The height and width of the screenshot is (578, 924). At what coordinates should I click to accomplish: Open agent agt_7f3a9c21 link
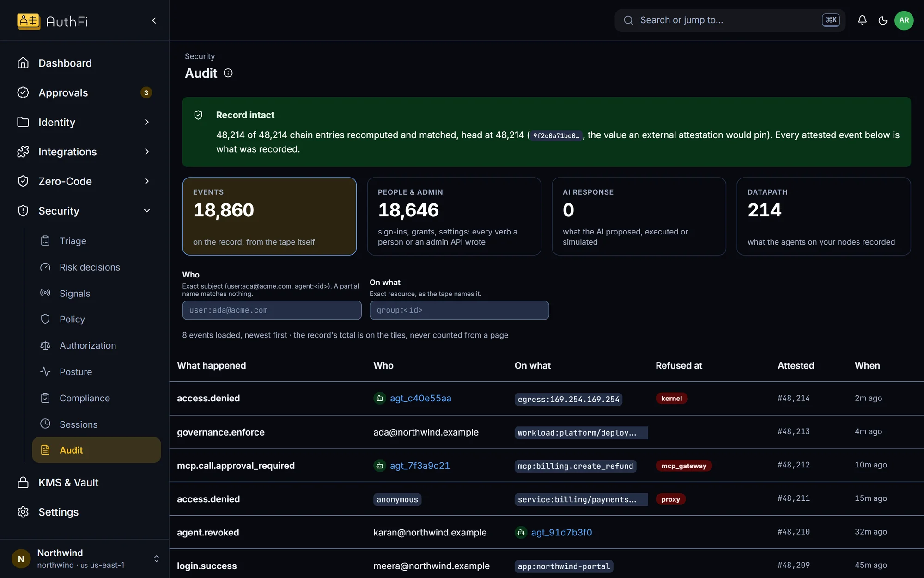coord(420,466)
